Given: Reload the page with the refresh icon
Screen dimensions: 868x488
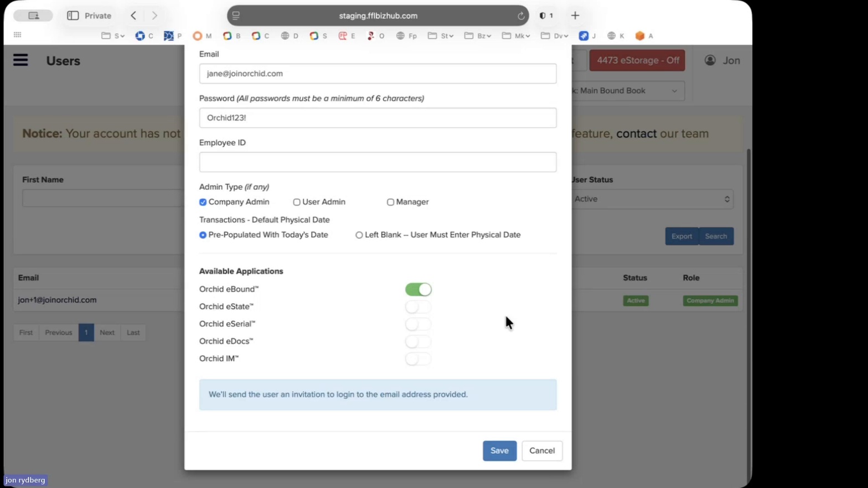Looking at the screenshot, I should click(521, 16).
